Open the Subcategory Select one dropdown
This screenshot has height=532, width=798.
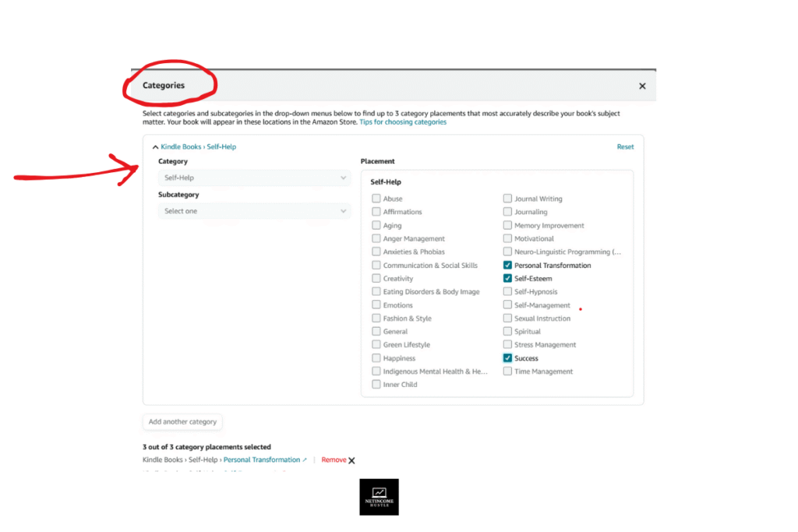[255, 211]
